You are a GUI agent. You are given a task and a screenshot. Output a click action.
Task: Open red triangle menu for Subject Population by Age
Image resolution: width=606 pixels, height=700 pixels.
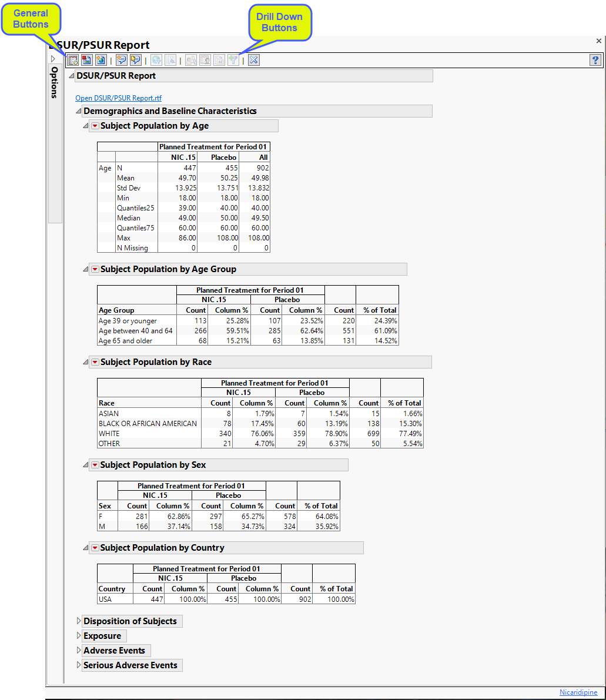pyautogui.click(x=95, y=126)
